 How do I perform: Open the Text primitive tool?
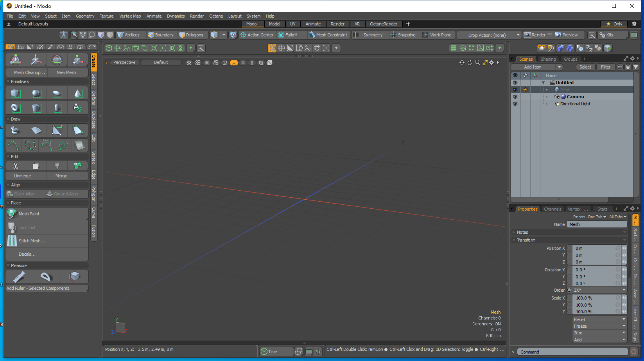(77, 108)
